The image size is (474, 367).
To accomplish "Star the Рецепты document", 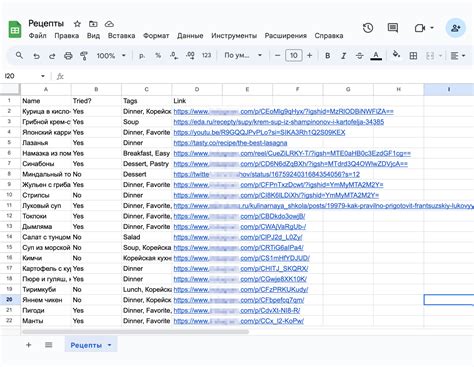I will (x=77, y=24).
